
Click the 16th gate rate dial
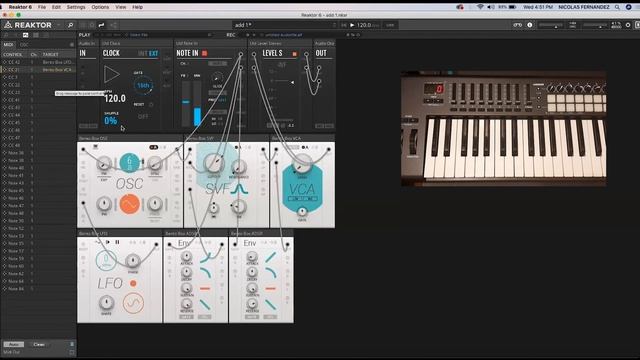(143, 85)
